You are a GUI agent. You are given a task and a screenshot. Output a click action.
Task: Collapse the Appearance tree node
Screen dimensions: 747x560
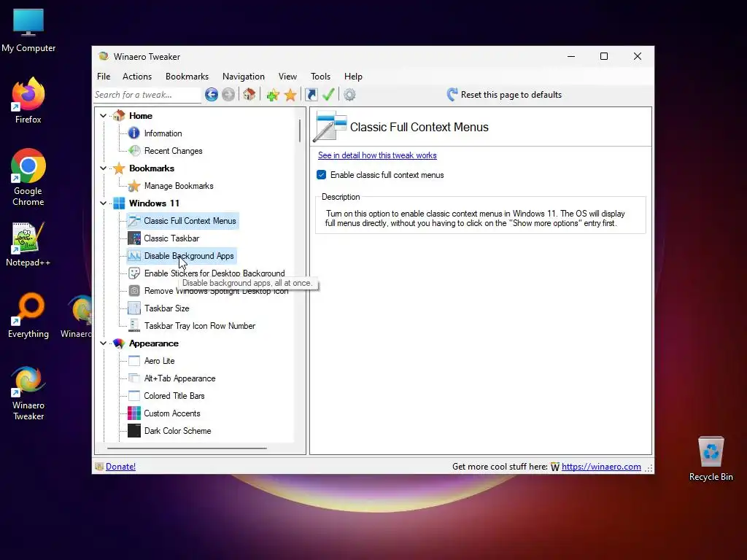[x=104, y=343]
